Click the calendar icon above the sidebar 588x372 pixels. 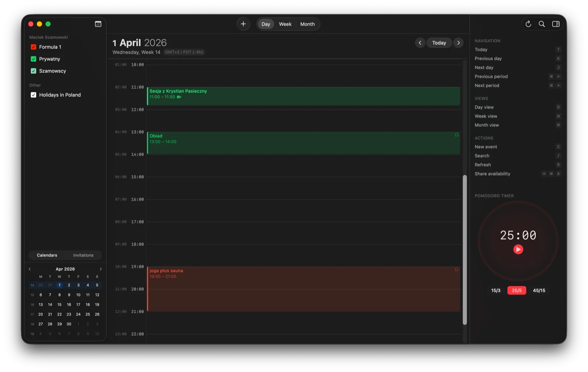[x=98, y=24]
